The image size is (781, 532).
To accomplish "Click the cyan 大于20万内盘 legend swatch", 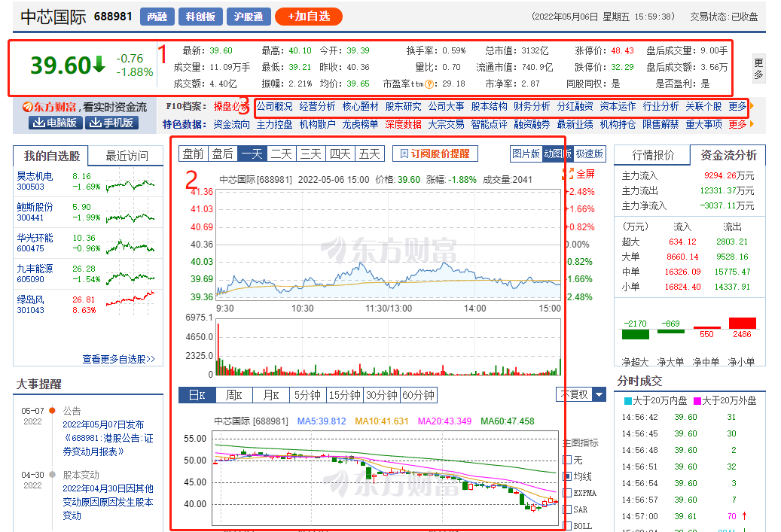I will pos(628,400).
